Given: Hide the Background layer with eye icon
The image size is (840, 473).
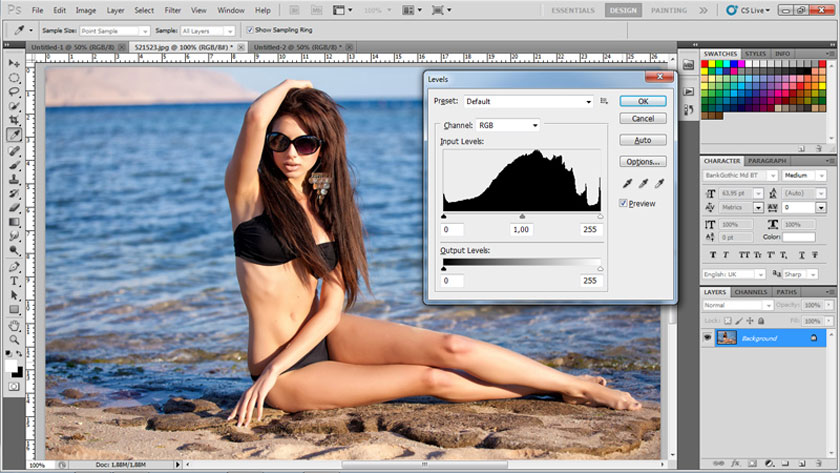Looking at the screenshot, I should click(x=708, y=338).
